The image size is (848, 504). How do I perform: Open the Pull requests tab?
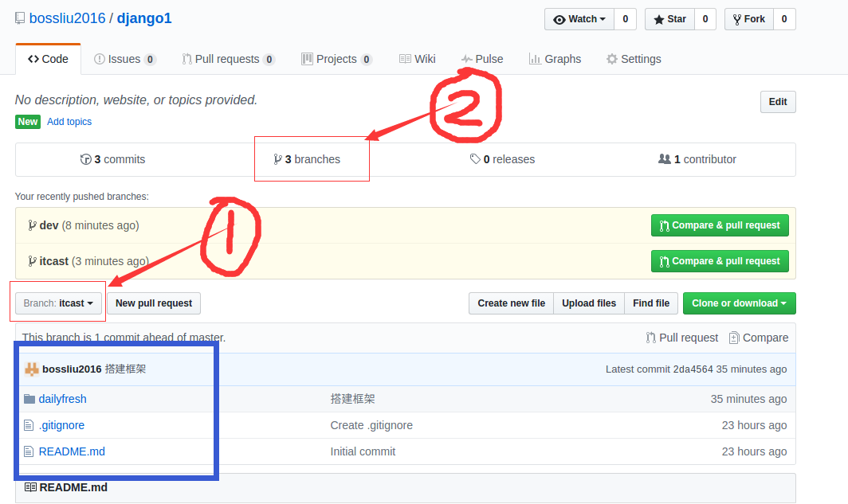tap(228, 59)
